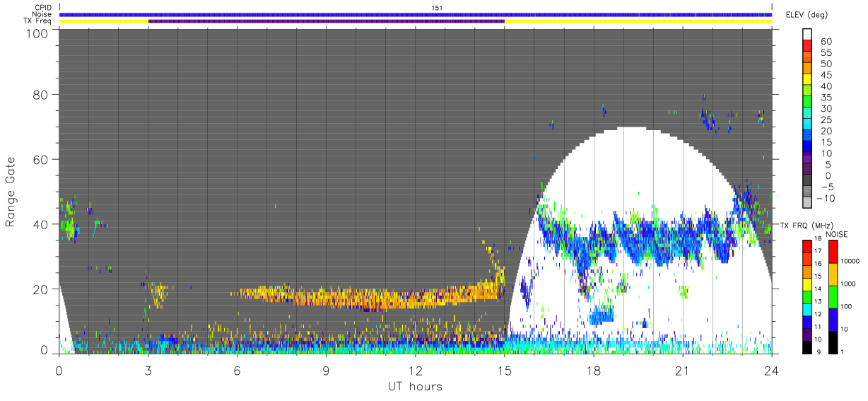
Task: Select the long yellow TX Freq segment after 15 UT
Action: (x=638, y=21)
